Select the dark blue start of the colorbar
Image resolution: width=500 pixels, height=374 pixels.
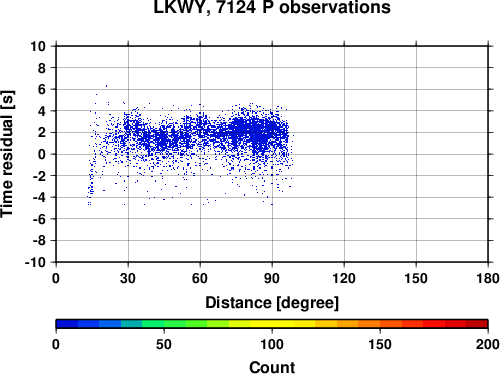[67, 324]
